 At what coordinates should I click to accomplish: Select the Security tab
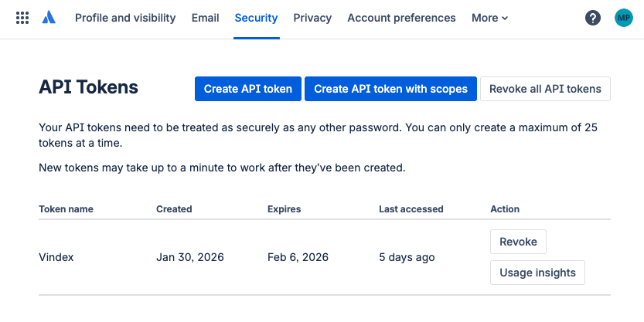tap(256, 18)
